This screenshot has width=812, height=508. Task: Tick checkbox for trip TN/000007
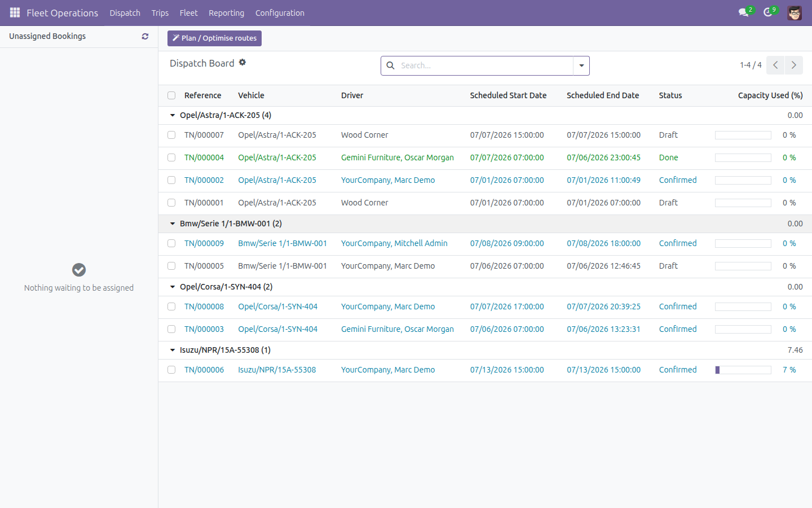tap(171, 135)
